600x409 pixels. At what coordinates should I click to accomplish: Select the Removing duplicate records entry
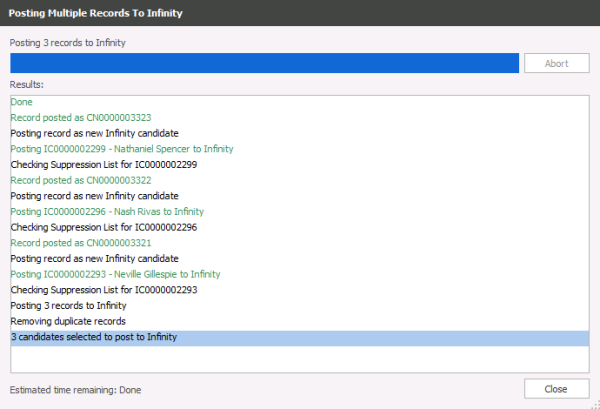point(68,321)
